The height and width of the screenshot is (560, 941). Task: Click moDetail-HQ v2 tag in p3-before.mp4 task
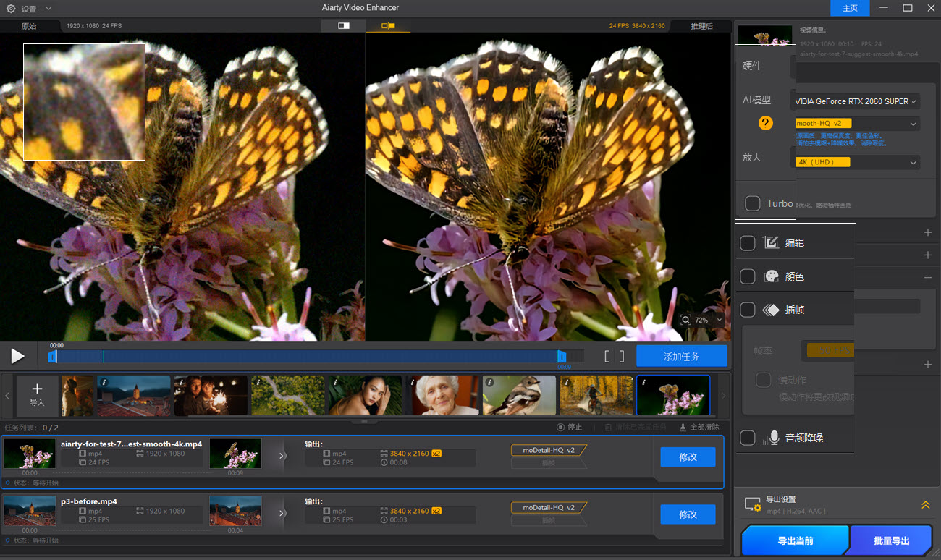549,508
